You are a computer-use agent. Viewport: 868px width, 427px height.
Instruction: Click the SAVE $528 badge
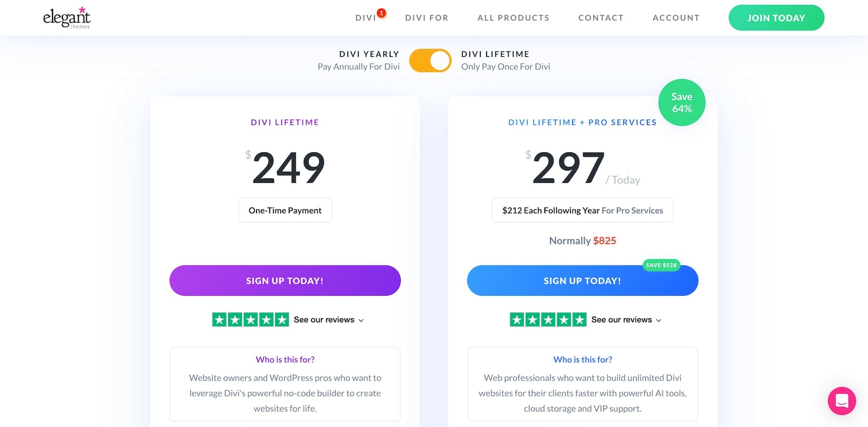tap(661, 265)
